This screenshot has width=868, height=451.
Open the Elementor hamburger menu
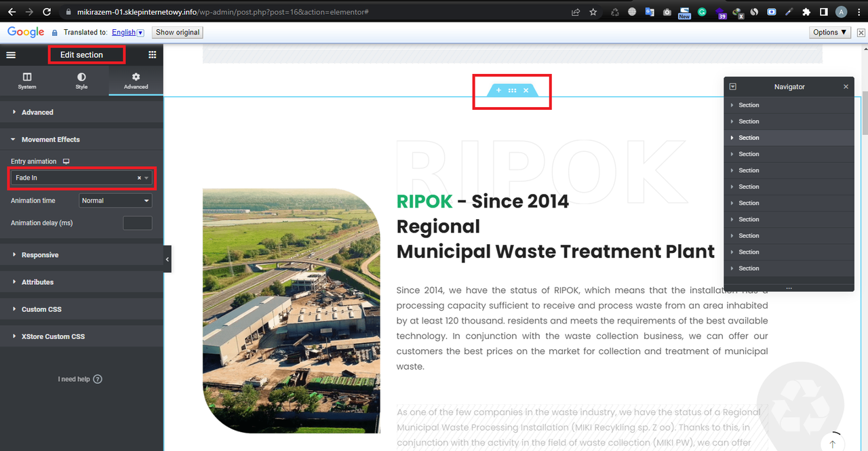[x=11, y=55]
